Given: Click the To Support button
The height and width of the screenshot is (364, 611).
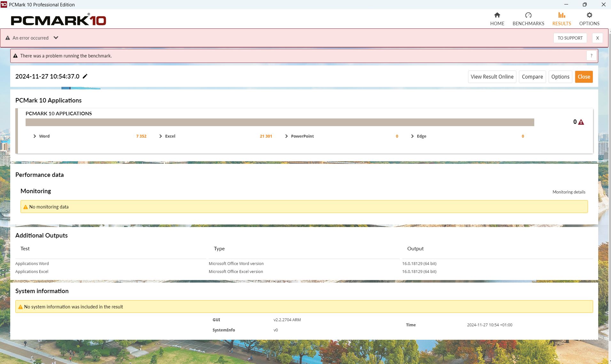Looking at the screenshot, I should 570,38.
